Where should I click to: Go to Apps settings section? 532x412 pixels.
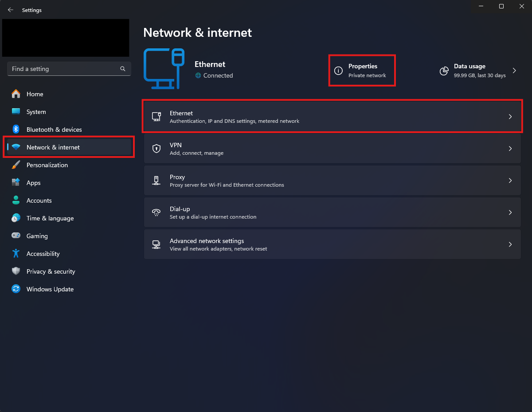pos(33,183)
